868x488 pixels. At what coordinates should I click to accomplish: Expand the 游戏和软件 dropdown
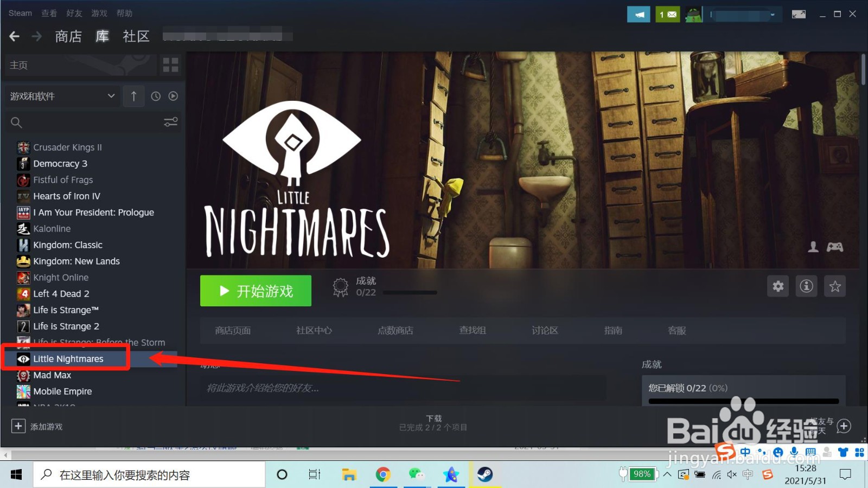click(x=62, y=96)
